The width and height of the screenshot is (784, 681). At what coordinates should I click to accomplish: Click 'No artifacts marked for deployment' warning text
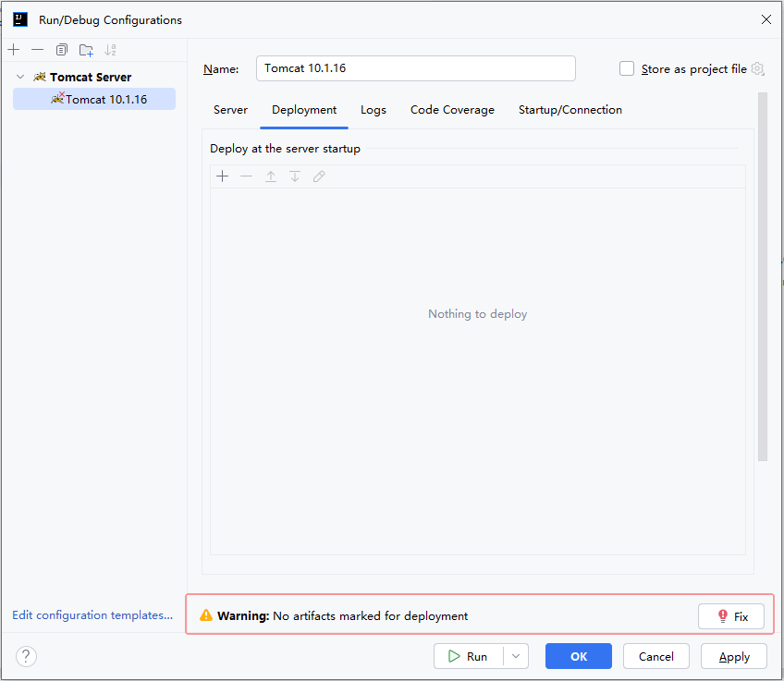point(371,616)
